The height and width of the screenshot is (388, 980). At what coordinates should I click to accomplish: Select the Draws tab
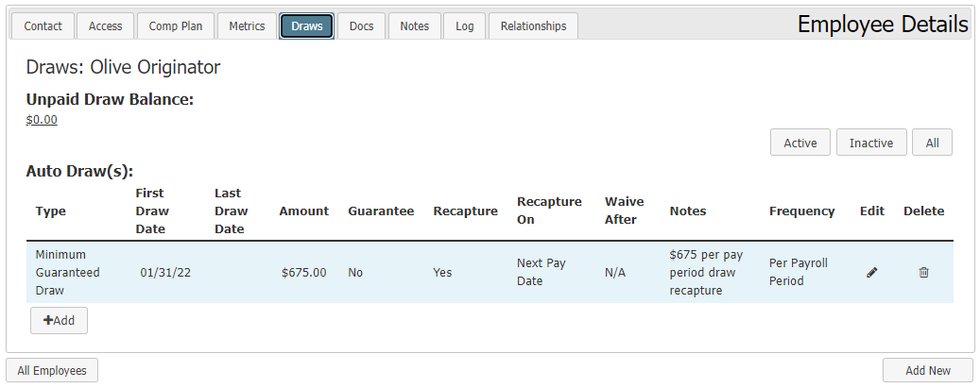(x=307, y=25)
